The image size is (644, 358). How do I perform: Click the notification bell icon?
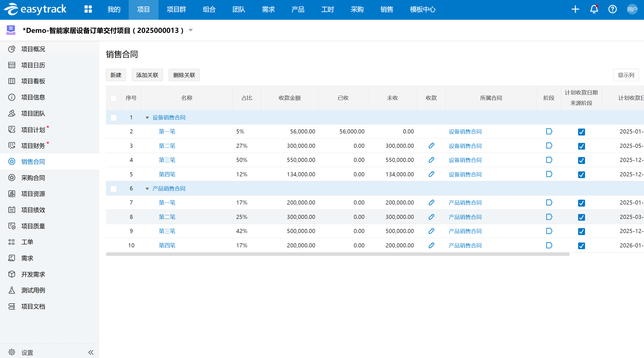click(x=594, y=9)
